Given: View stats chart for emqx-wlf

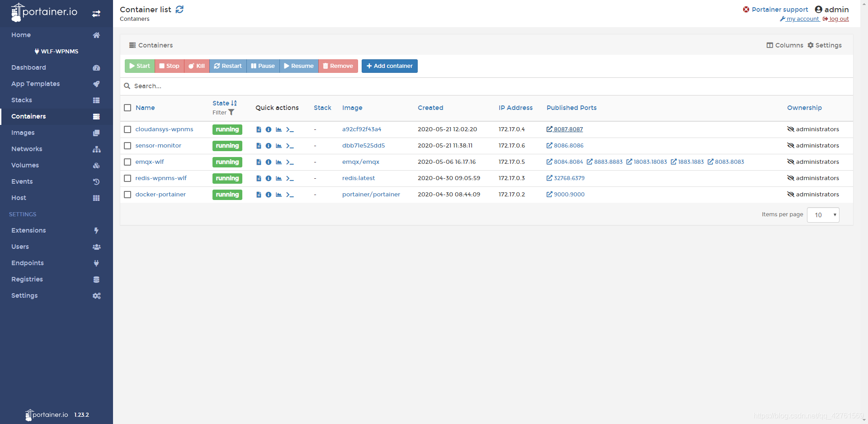Looking at the screenshot, I should 279,162.
